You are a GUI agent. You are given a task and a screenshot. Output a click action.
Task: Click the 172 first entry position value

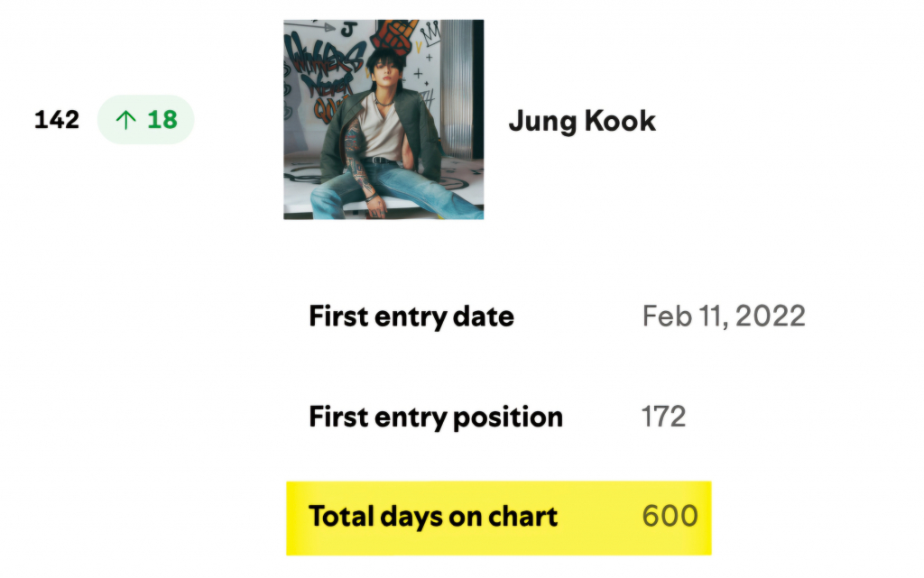(x=663, y=417)
